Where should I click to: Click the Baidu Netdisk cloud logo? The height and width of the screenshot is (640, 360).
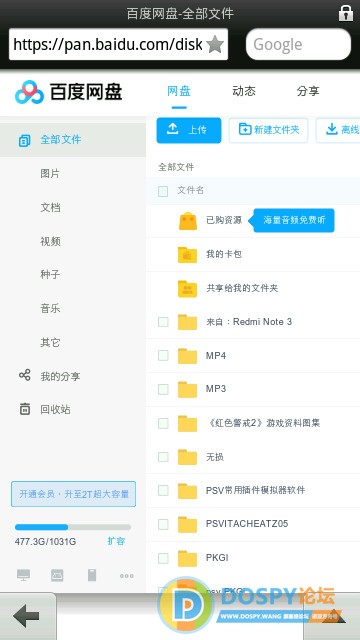(29, 92)
